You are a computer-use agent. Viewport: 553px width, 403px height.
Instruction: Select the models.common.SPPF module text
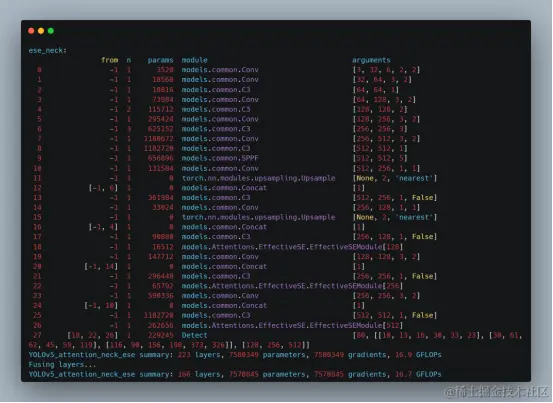click(x=220, y=158)
